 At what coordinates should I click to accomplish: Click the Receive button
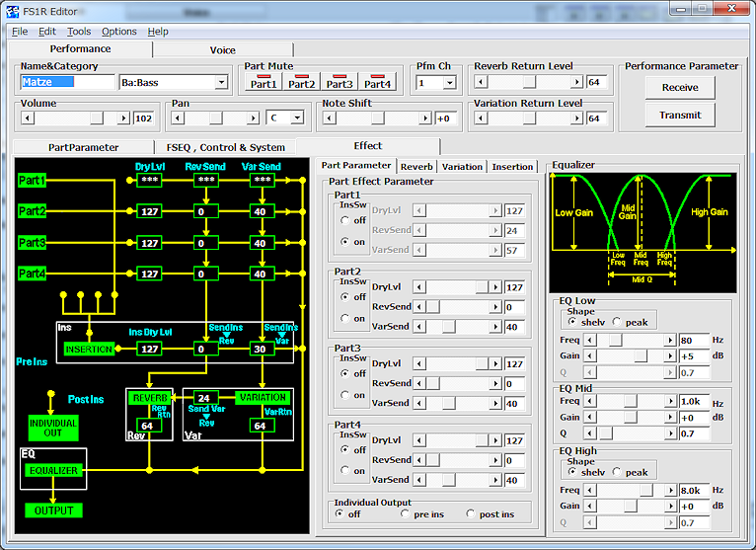[x=680, y=87]
